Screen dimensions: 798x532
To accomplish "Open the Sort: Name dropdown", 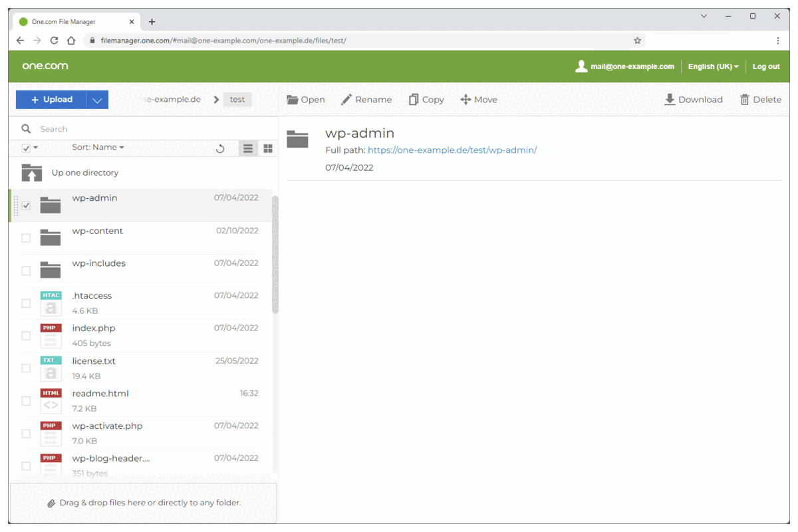I will pyautogui.click(x=98, y=147).
